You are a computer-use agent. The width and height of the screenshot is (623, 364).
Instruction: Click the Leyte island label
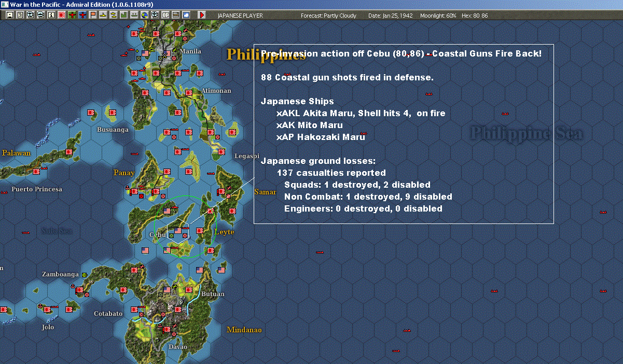tap(224, 232)
